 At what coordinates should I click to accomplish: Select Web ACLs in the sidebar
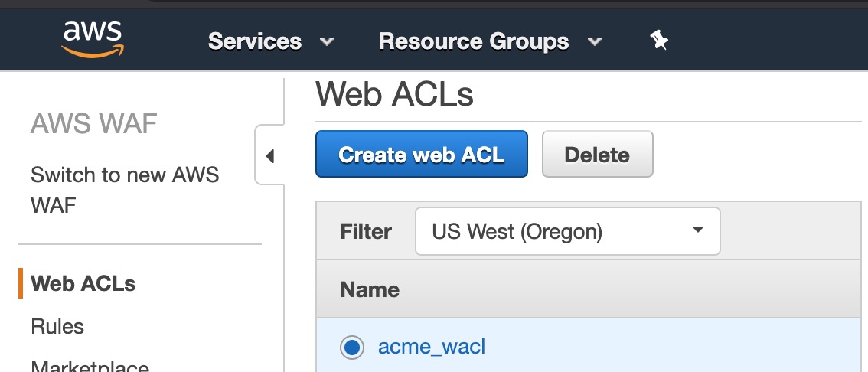tap(83, 283)
